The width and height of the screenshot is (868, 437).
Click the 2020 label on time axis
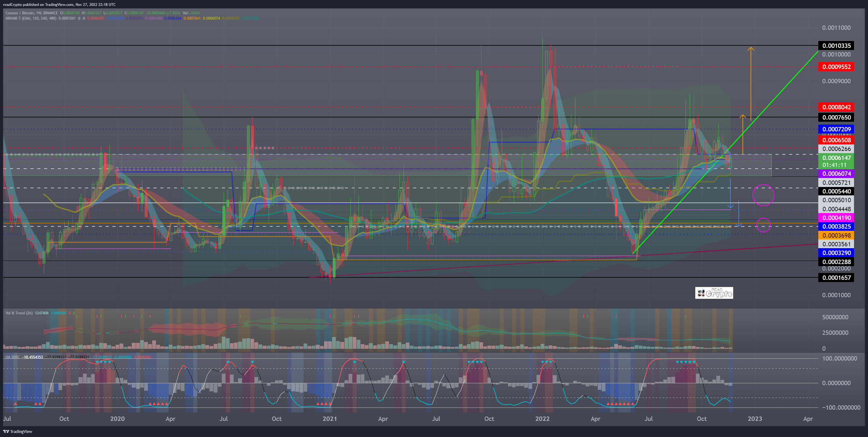117,419
